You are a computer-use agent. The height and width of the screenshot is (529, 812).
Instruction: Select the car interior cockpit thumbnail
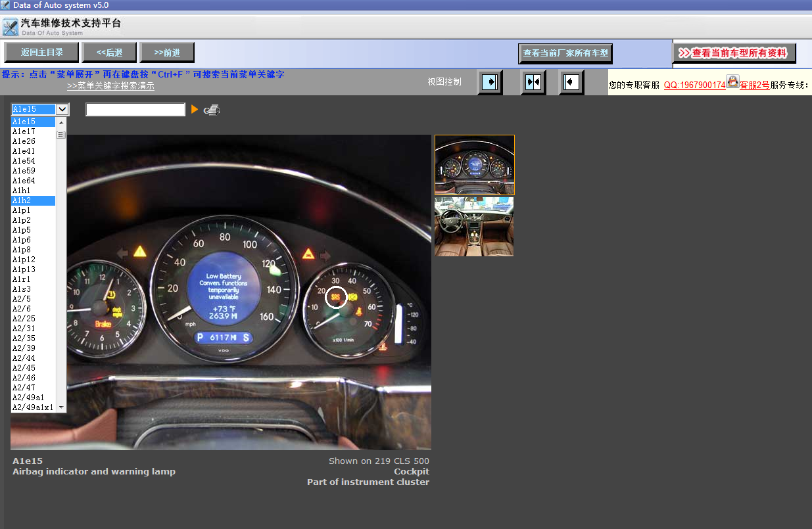(x=474, y=227)
